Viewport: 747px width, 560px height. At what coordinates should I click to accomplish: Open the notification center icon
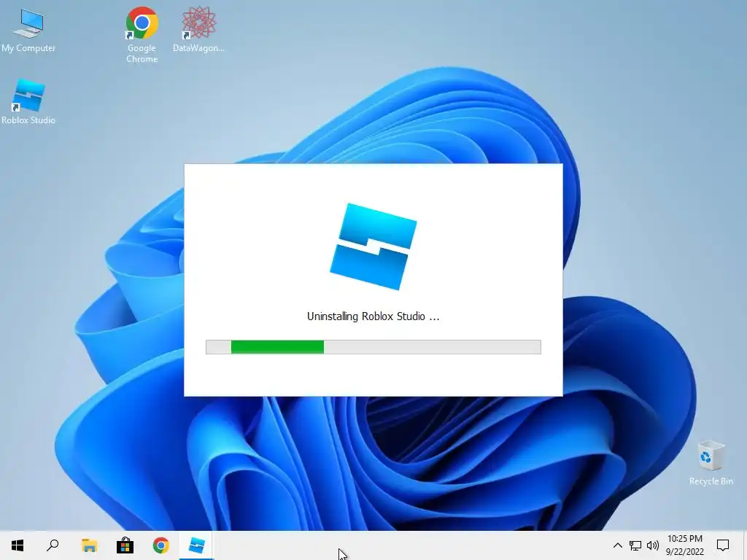[723, 545]
